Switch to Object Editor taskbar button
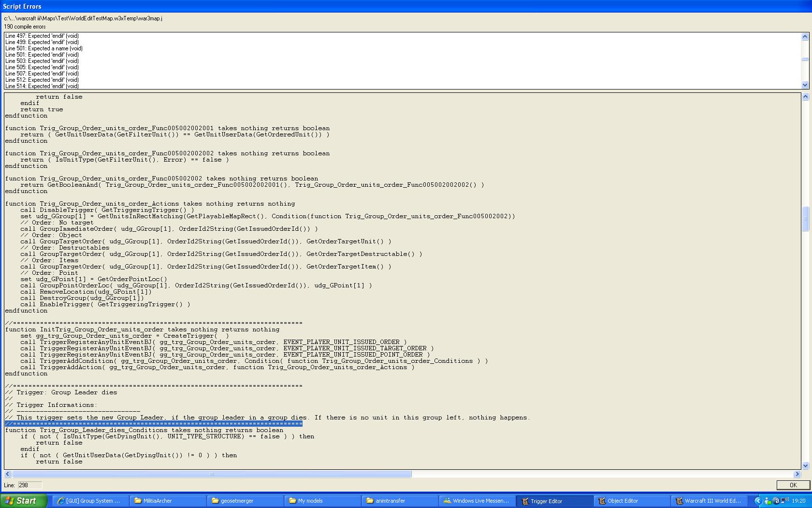812x508 pixels. [x=631, y=501]
